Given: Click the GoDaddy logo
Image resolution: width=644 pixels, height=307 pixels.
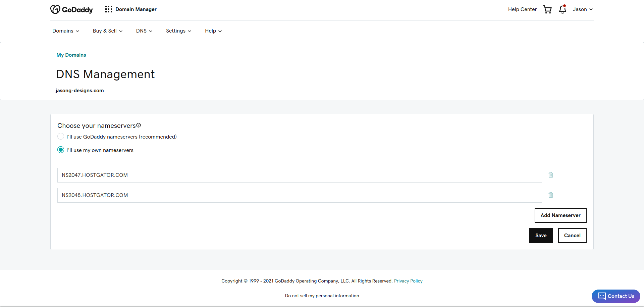Looking at the screenshot, I should tap(71, 9).
